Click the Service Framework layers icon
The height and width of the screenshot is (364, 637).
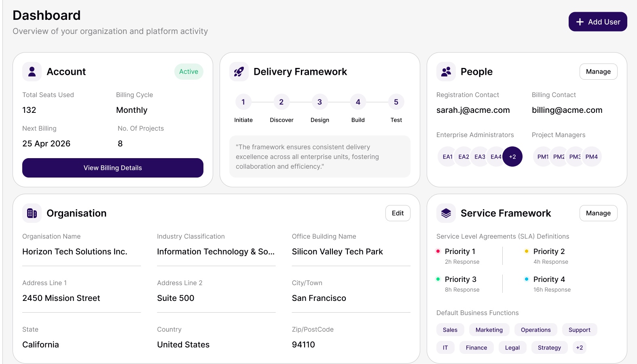(446, 213)
